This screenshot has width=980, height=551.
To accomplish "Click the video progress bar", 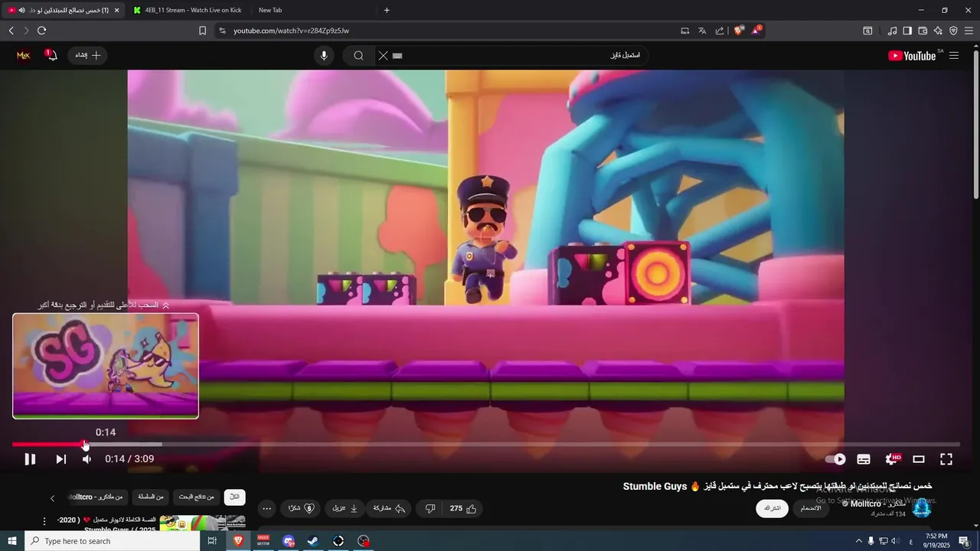I will (486, 444).
